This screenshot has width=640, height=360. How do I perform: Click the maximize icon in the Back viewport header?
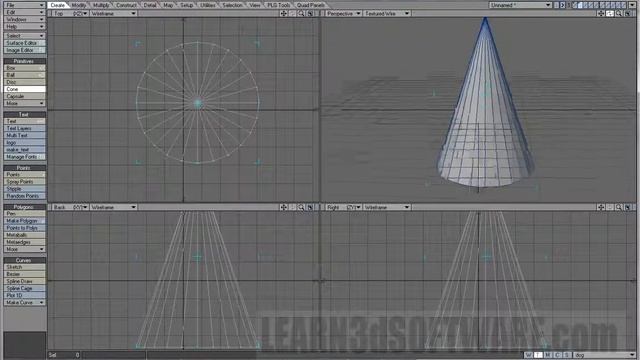[x=310, y=207]
